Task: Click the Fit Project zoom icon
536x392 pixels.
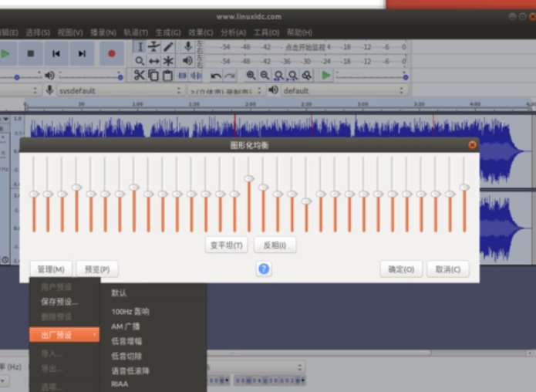Action: [292, 76]
